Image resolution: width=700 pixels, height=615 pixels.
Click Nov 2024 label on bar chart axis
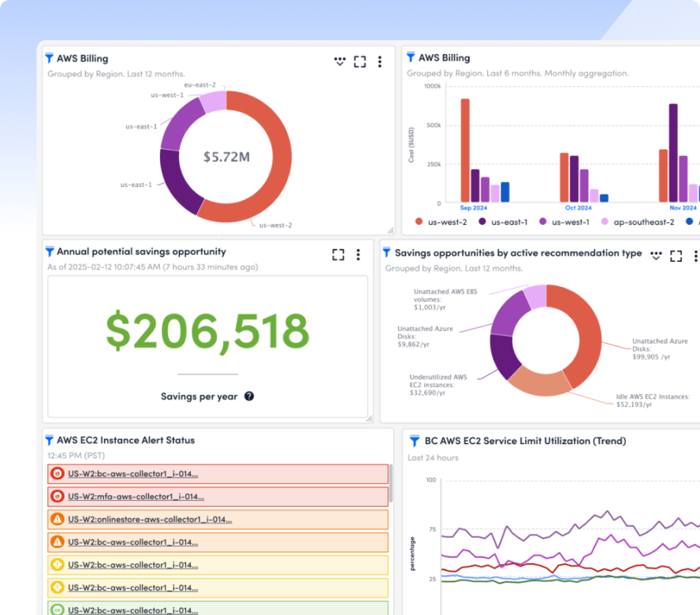[x=683, y=208]
